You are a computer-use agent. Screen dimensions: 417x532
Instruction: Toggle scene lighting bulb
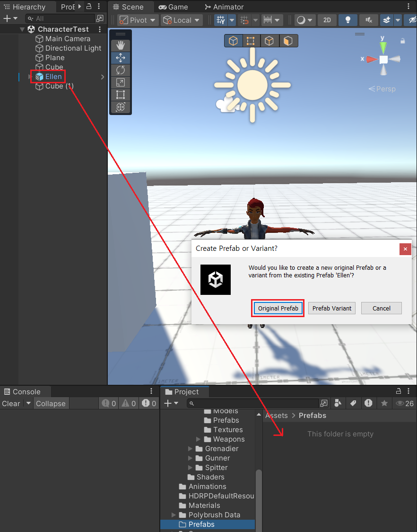click(x=347, y=20)
